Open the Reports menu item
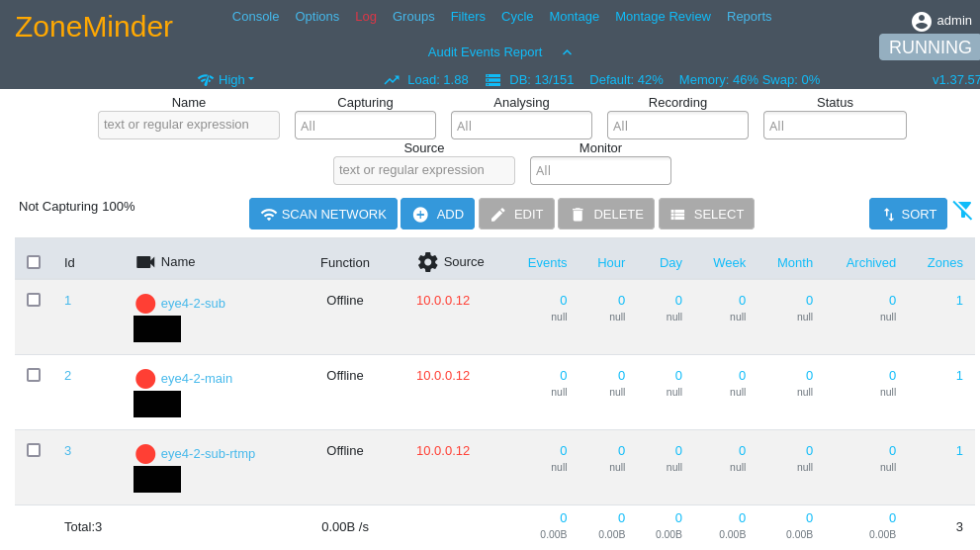Screen dimensions: 980x550 [x=749, y=17]
